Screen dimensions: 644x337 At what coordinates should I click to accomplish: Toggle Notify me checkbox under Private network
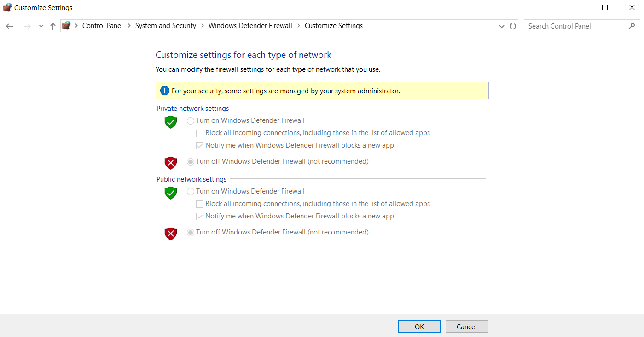[200, 146]
